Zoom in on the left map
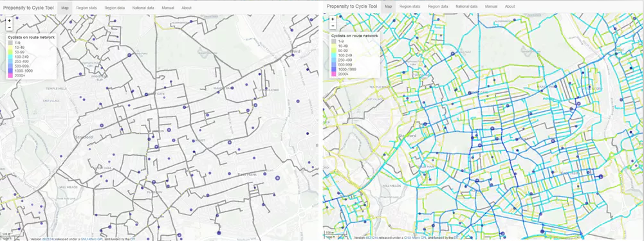644x241 pixels. tap(9, 20)
